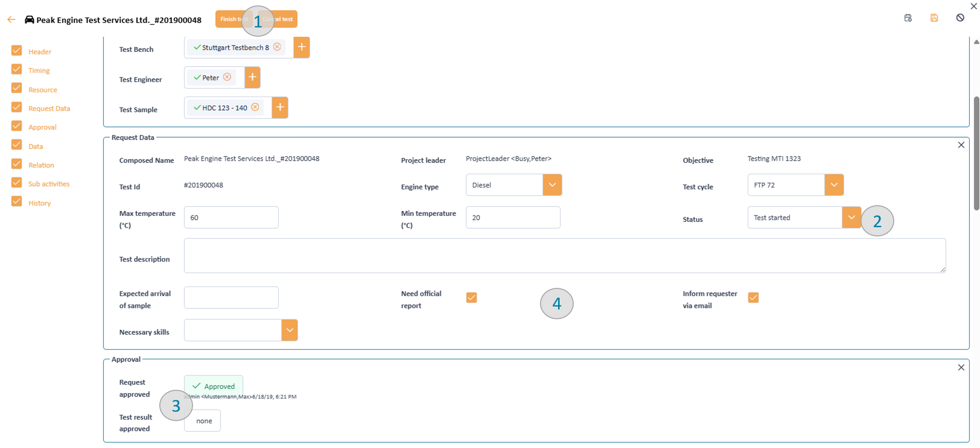Viewport: 980px width, 448px height.
Task: Click the Min temperature input field
Action: pos(513,217)
